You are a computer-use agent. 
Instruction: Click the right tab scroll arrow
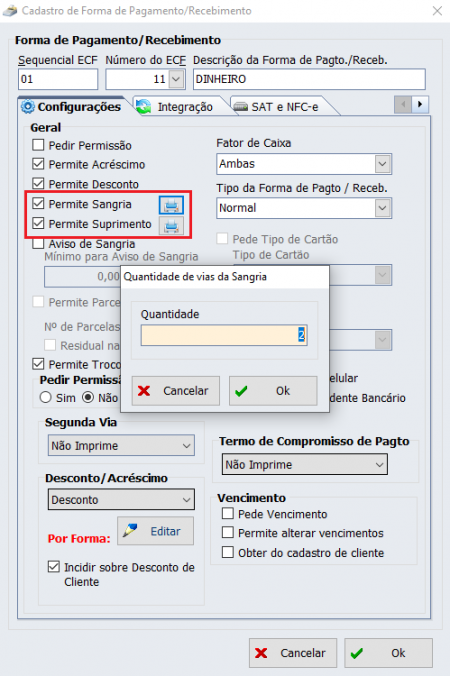420,104
